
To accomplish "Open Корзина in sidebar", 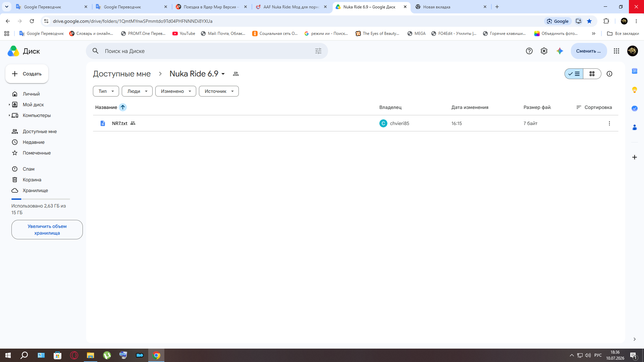I will tap(32, 180).
